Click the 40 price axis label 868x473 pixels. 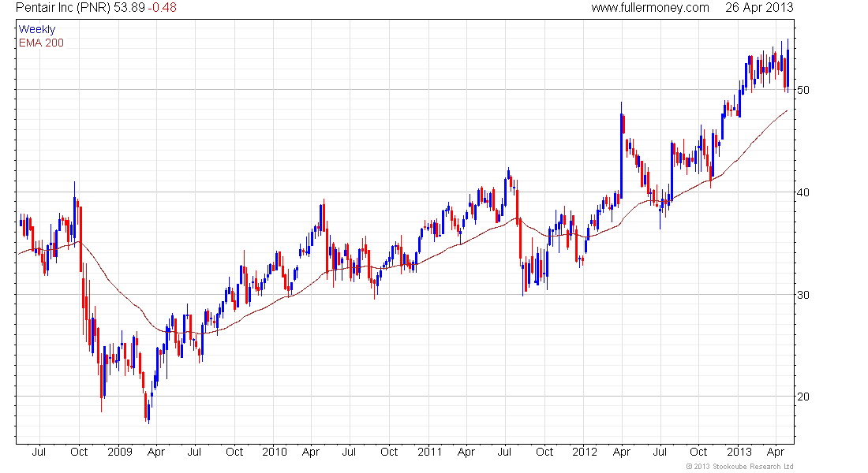point(803,192)
